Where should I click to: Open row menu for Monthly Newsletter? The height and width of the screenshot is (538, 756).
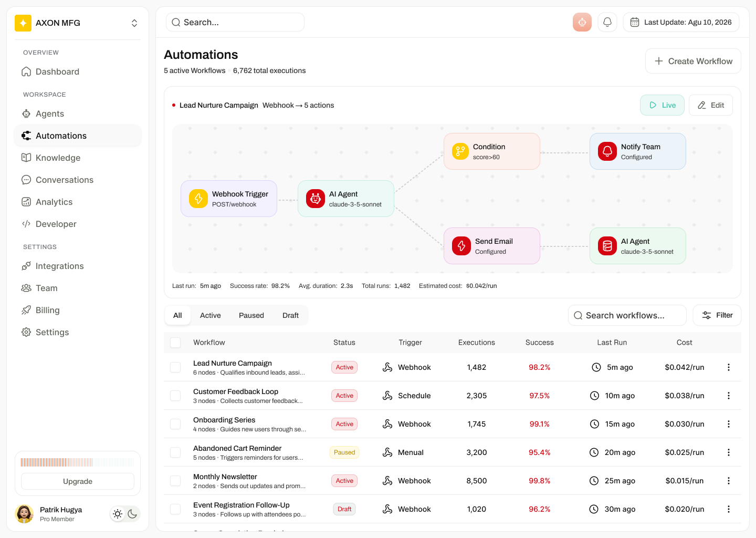tap(729, 481)
